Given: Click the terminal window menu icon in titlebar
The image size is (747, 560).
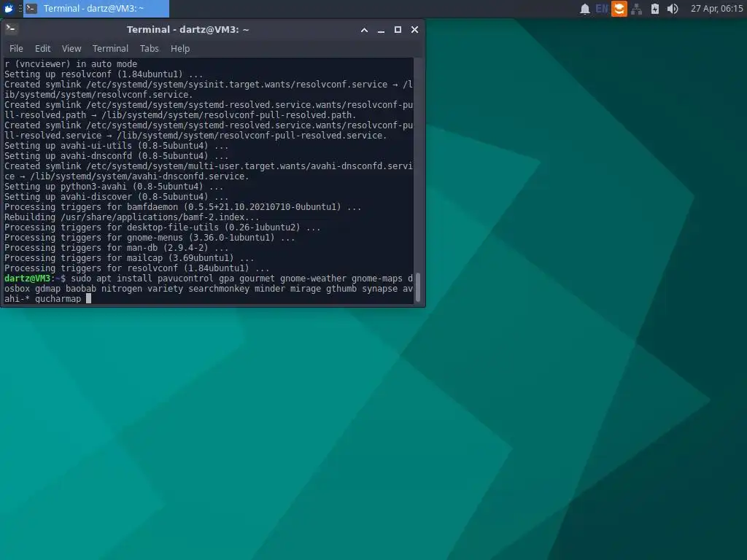Looking at the screenshot, I should 11,29.
